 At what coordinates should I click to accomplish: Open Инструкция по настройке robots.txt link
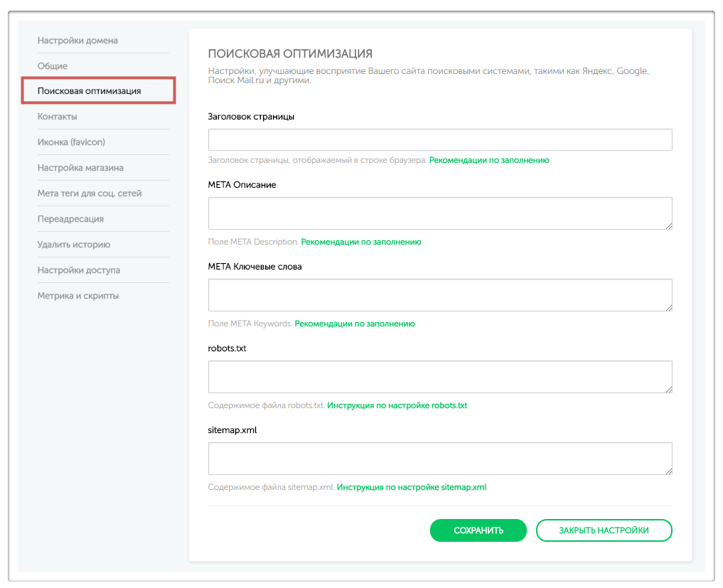pos(397,406)
